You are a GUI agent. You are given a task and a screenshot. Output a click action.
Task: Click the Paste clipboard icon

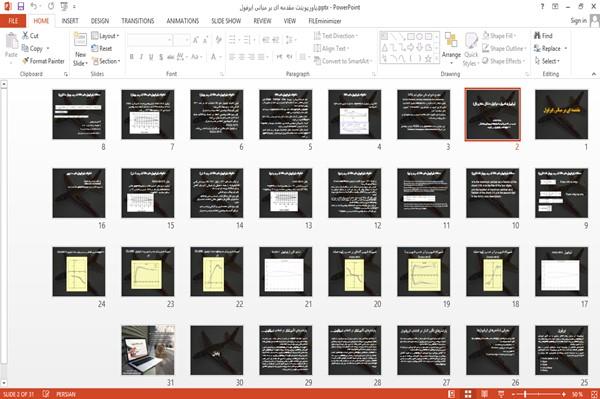click(11, 41)
